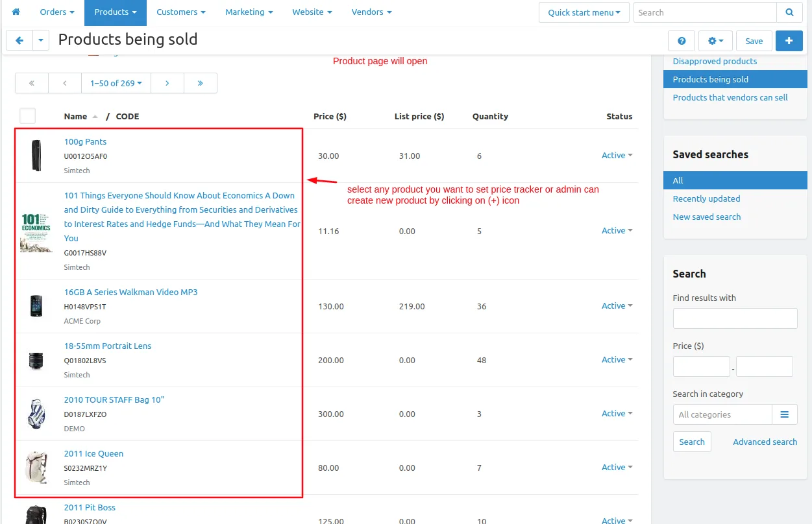Open the Customers menu

[181, 12]
